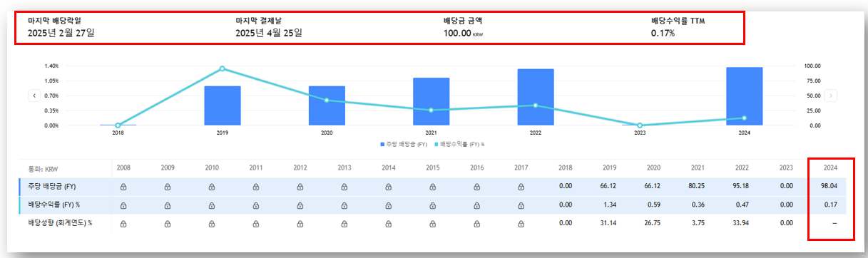Select the 2020 dividend bar

point(327,105)
